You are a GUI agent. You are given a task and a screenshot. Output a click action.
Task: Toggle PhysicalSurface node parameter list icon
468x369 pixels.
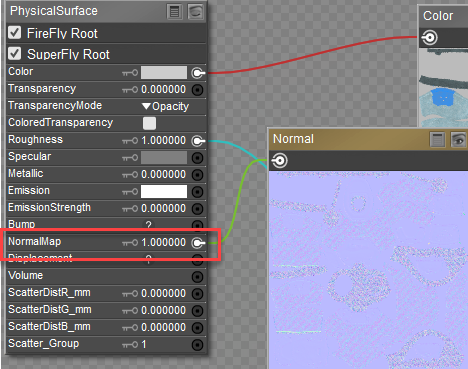(x=174, y=12)
